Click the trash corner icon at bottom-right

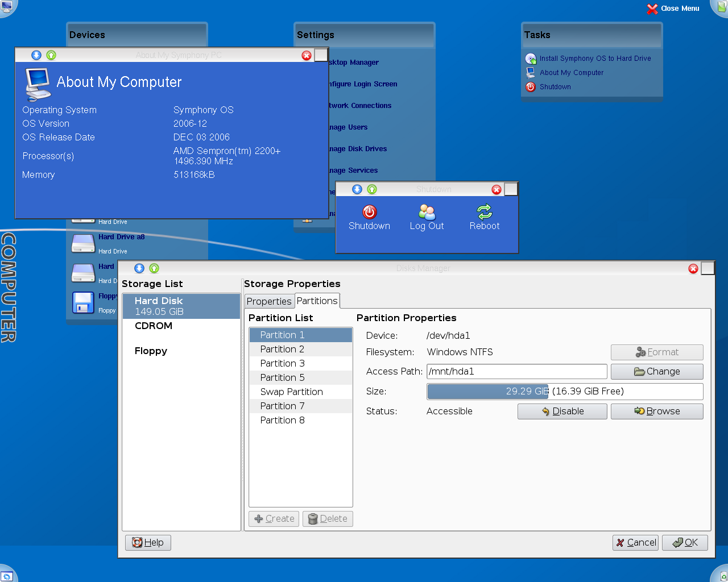[722, 575]
